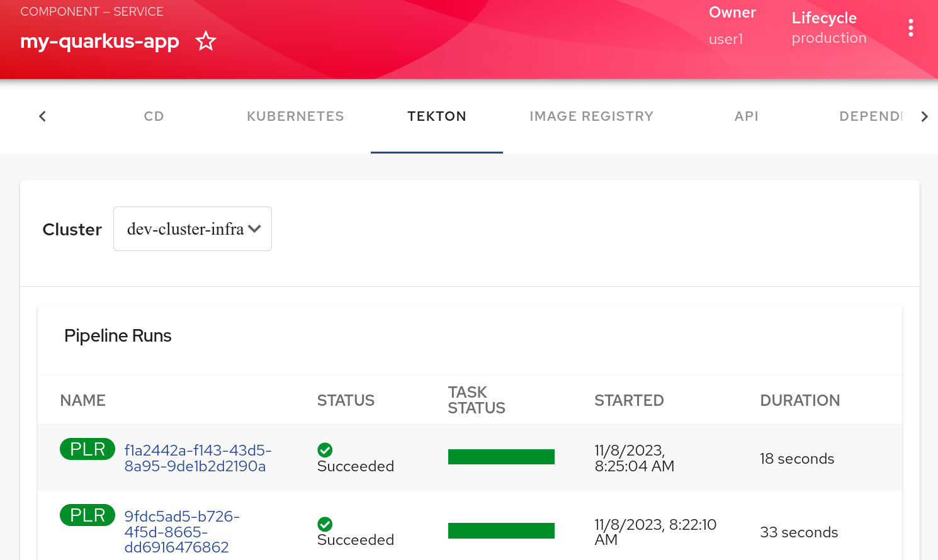Switch to the CD tab
Viewport: 938px width, 560px height.
[x=154, y=116]
